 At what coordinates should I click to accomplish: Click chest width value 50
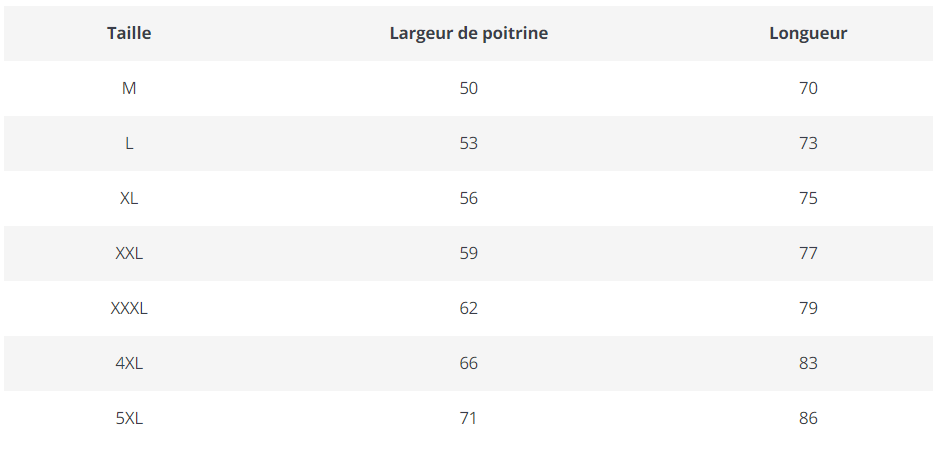click(x=468, y=88)
